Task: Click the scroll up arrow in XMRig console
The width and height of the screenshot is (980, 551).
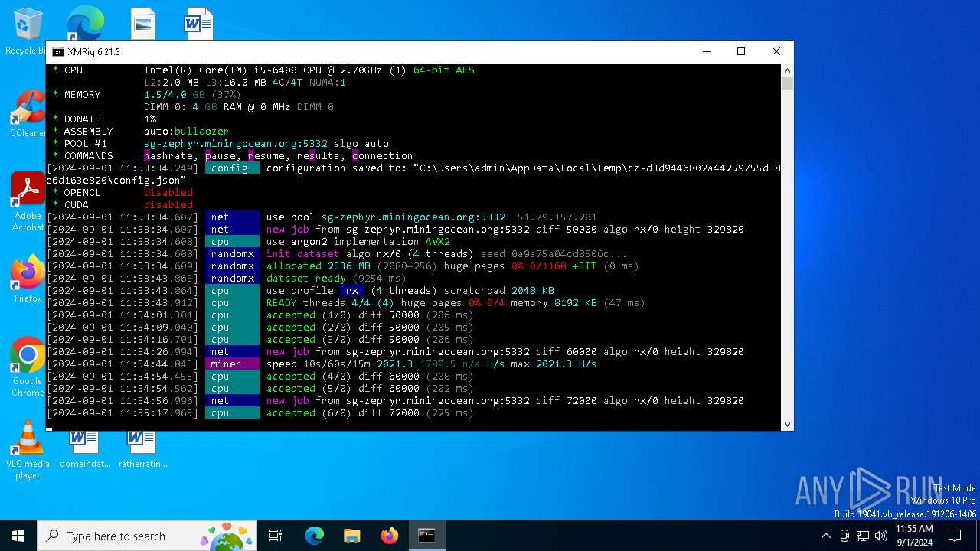Action: click(787, 70)
